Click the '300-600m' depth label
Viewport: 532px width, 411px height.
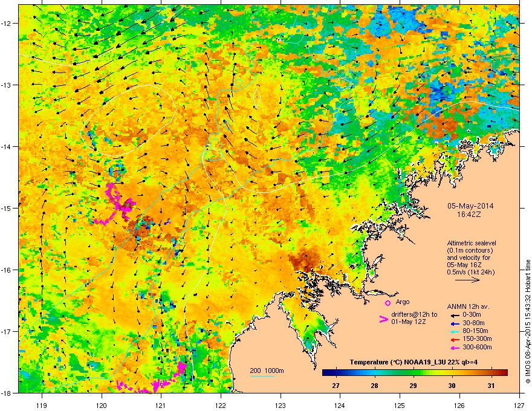click(478, 347)
